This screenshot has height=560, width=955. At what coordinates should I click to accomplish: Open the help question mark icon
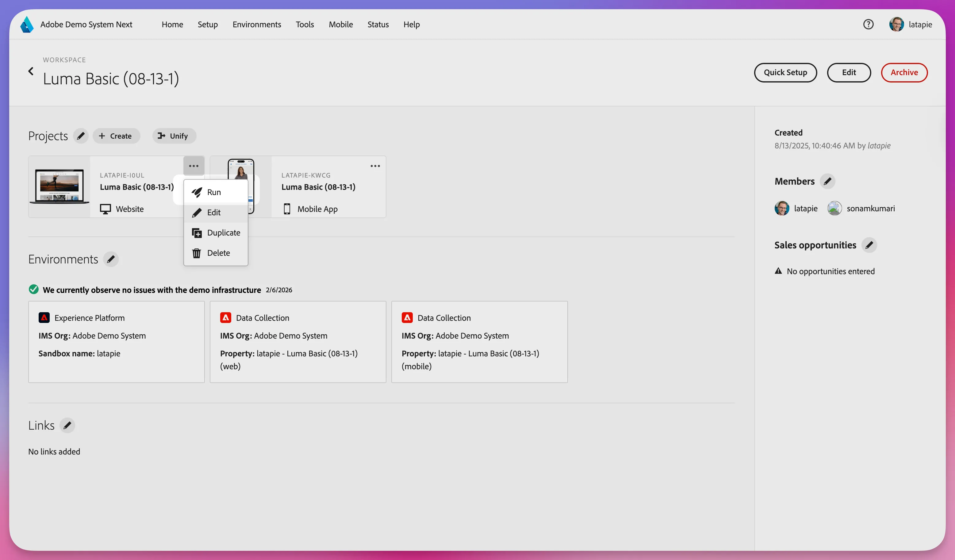click(x=868, y=25)
